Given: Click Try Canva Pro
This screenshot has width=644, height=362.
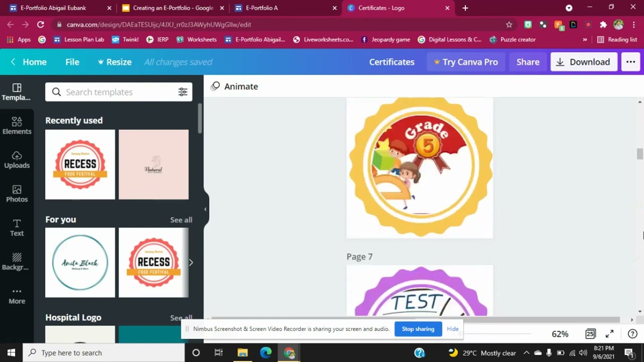Looking at the screenshot, I should [x=466, y=62].
